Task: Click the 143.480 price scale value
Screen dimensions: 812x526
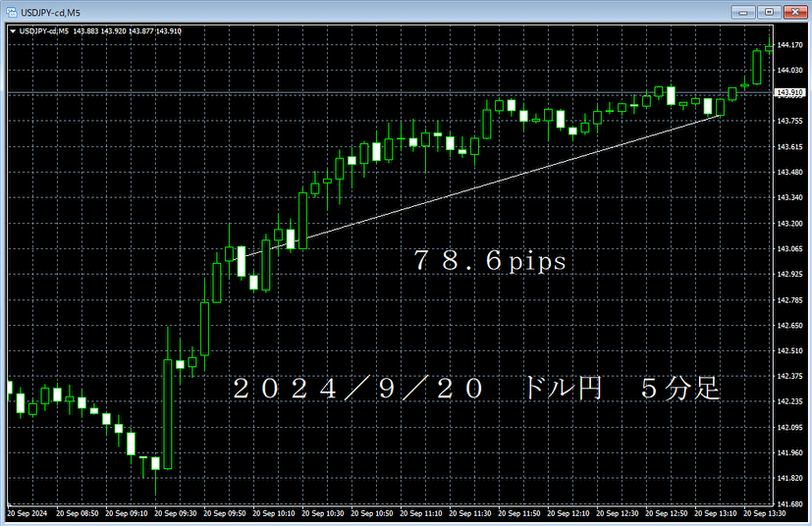Action: click(x=789, y=173)
